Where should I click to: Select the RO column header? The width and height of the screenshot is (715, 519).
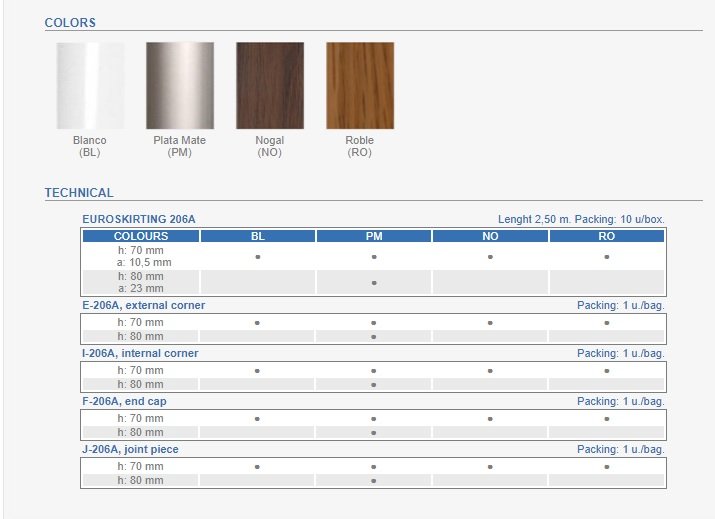(606, 236)
